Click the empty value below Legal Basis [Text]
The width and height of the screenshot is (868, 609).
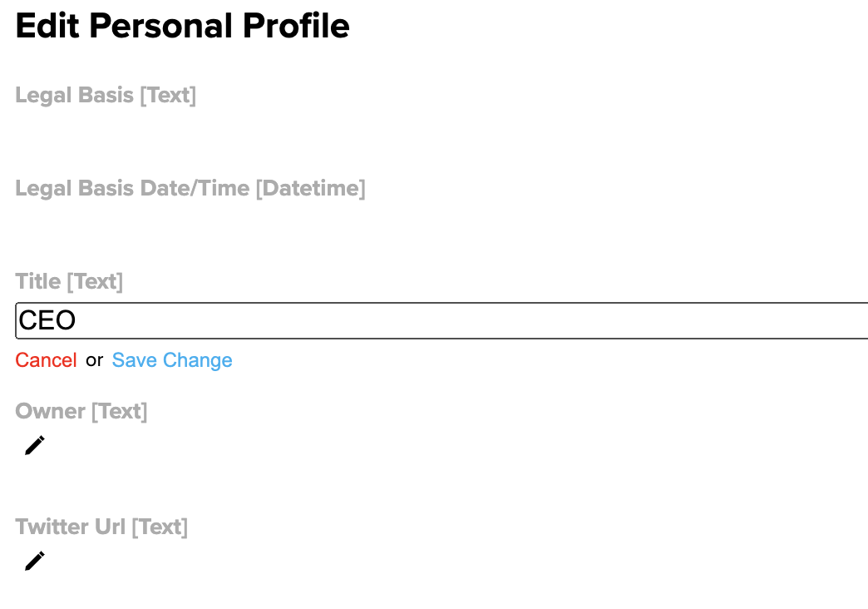click(x=106, y=133)
